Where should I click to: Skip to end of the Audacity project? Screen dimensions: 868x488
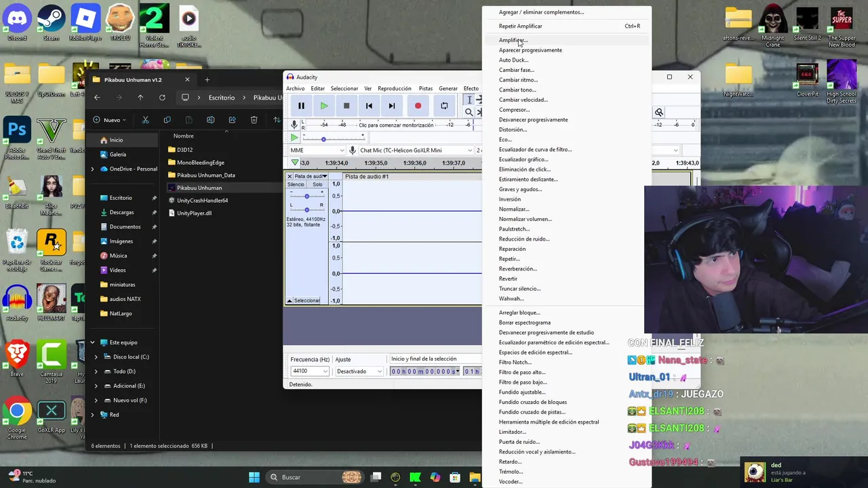tap(391, 106)
